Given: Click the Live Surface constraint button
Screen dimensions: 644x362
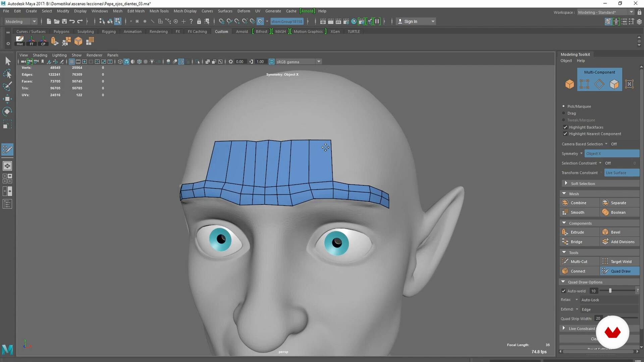Looking at the screenshot, I should [621, 173].
